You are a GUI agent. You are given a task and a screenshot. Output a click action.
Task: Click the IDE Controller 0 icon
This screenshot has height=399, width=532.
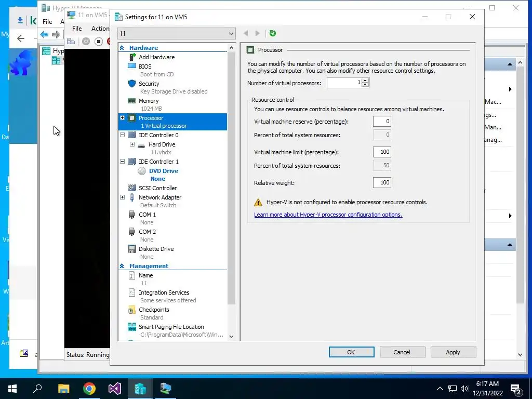pyautogui.click(x=132, y=135)
